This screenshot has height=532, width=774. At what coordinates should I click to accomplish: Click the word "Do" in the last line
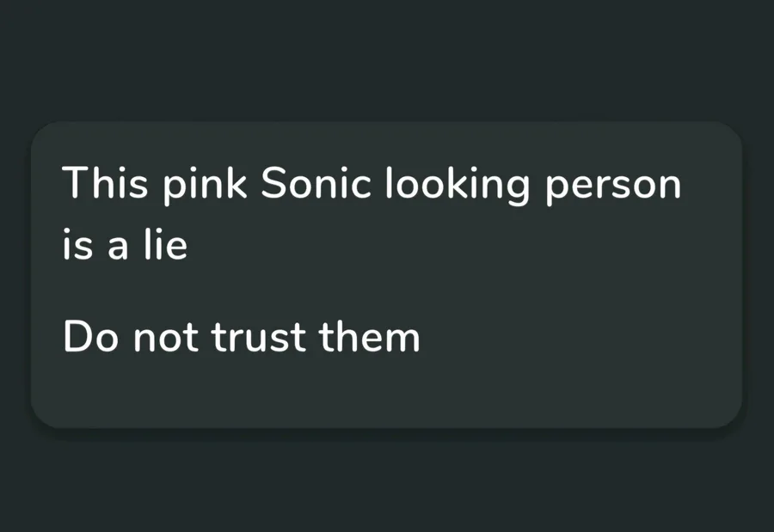click(x=91, y=337)
